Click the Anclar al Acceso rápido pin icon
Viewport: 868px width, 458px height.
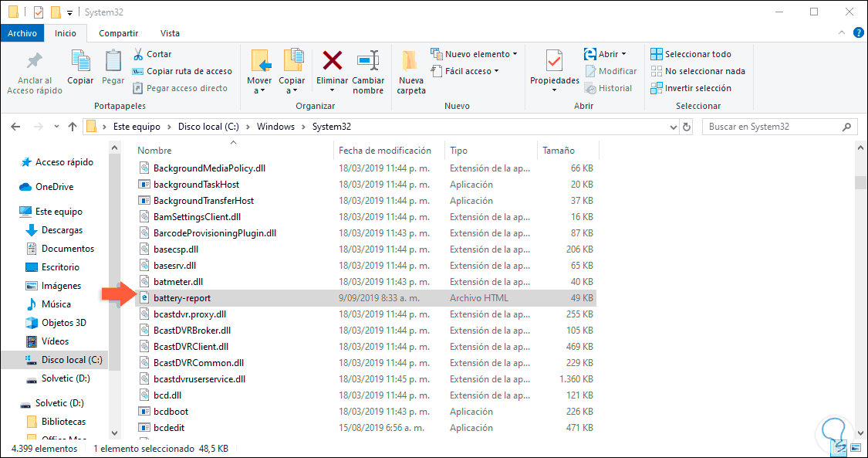[34, 61]
